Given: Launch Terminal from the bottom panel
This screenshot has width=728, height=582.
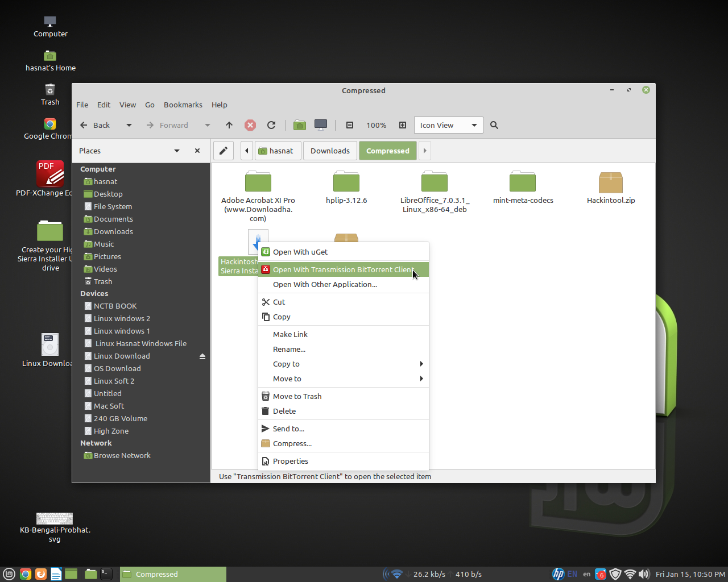Looking at the screenshot, I should coord(106,574).
